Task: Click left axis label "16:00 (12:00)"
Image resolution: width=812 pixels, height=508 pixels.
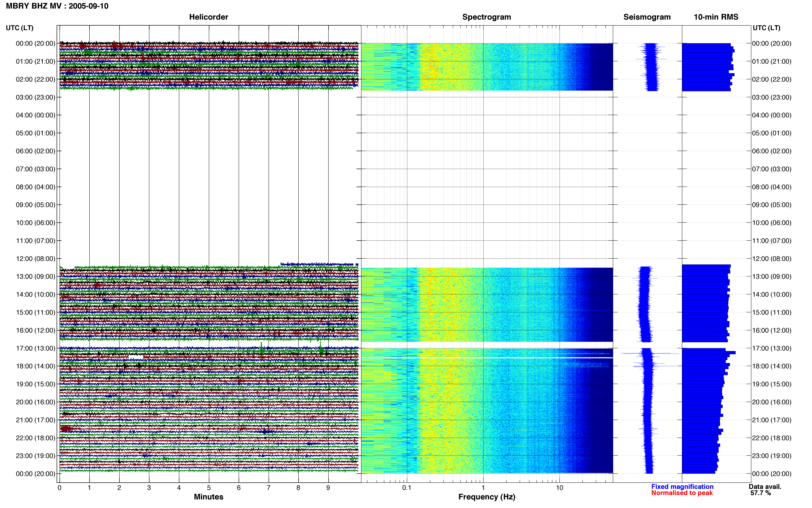Action: tap(36, 330)
